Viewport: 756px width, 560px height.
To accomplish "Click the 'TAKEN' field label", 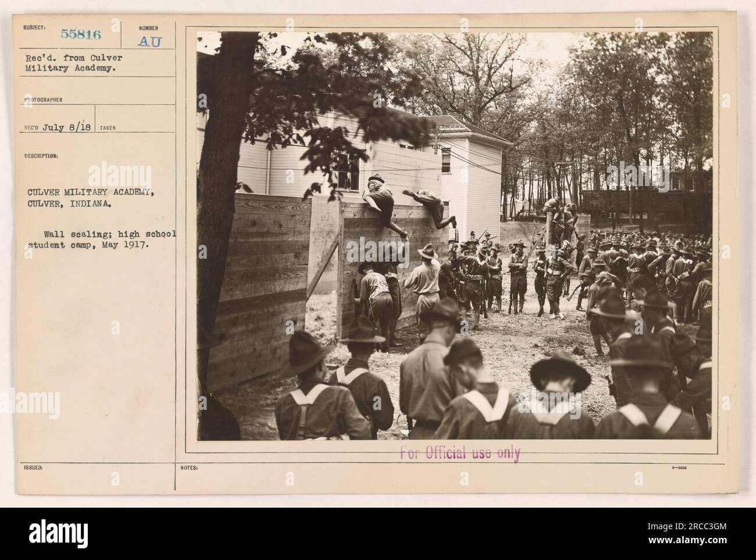I will [x=108, y=128].
